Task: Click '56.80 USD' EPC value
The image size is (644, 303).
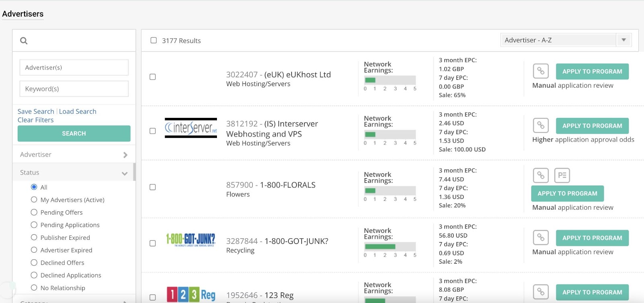Action: (453, 235)
